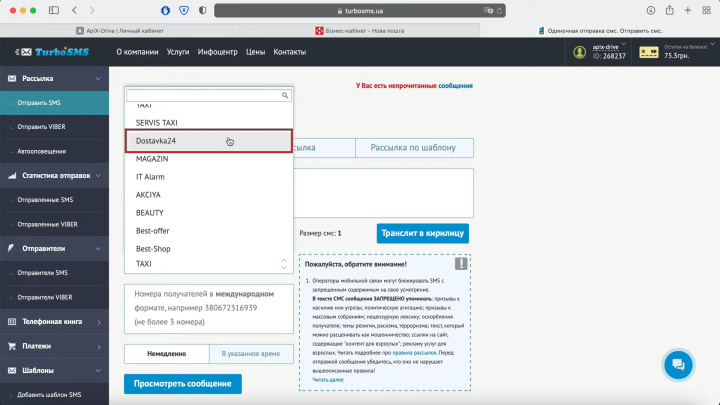Click the yellow balance card icon
The width and height of the screenshot is (720, 405).
pos(649,52)
